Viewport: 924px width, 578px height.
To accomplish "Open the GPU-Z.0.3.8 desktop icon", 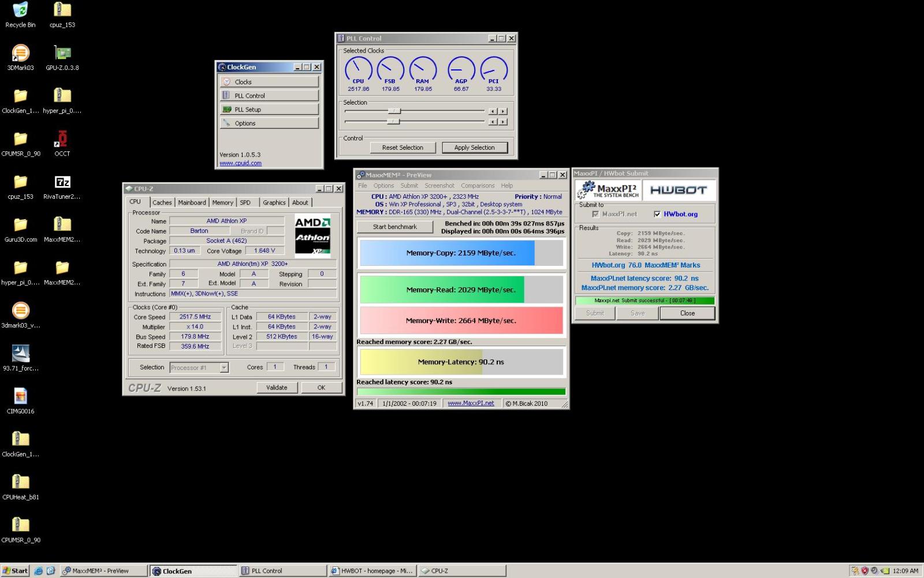I will [x=62, y=57].
